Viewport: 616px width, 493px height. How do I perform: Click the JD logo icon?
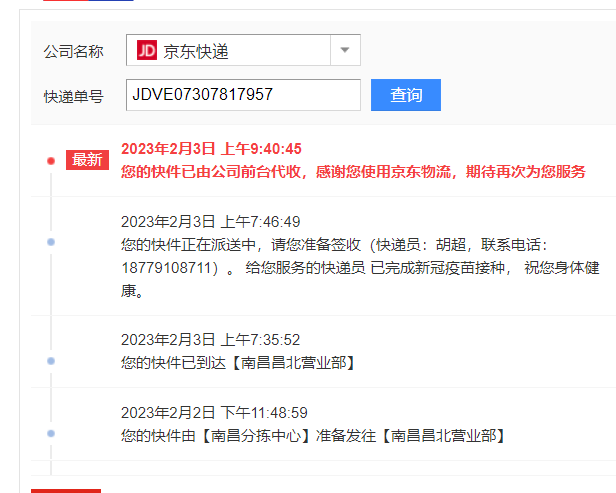147,50
